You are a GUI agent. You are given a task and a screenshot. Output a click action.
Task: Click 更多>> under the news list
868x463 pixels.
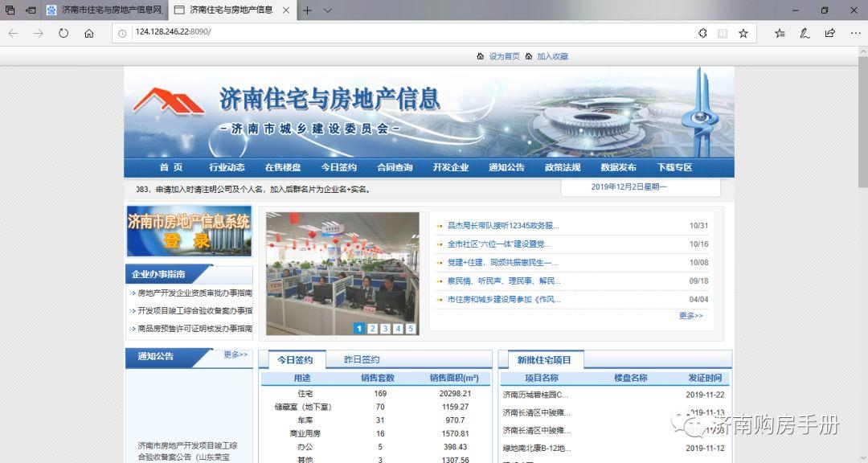(690, 316)
